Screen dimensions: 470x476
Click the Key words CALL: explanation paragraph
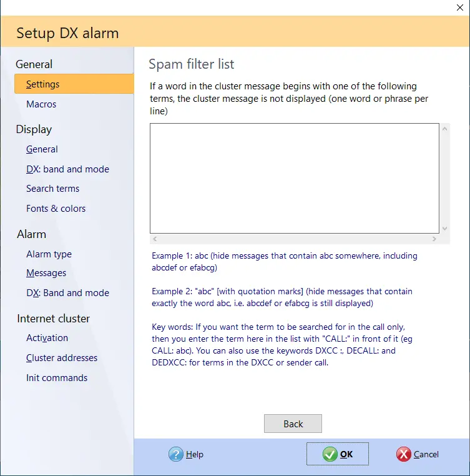282,345
